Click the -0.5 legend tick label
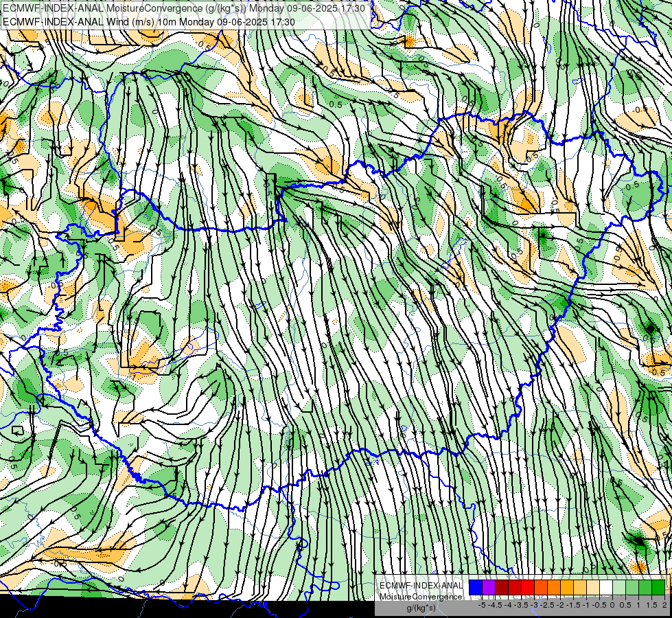The height and width of the screenshot is (618, 672). (599, 605)
